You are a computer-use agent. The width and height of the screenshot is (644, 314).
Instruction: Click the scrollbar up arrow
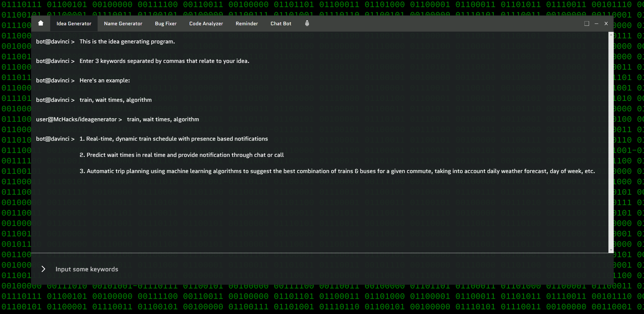tap(611, 35)
